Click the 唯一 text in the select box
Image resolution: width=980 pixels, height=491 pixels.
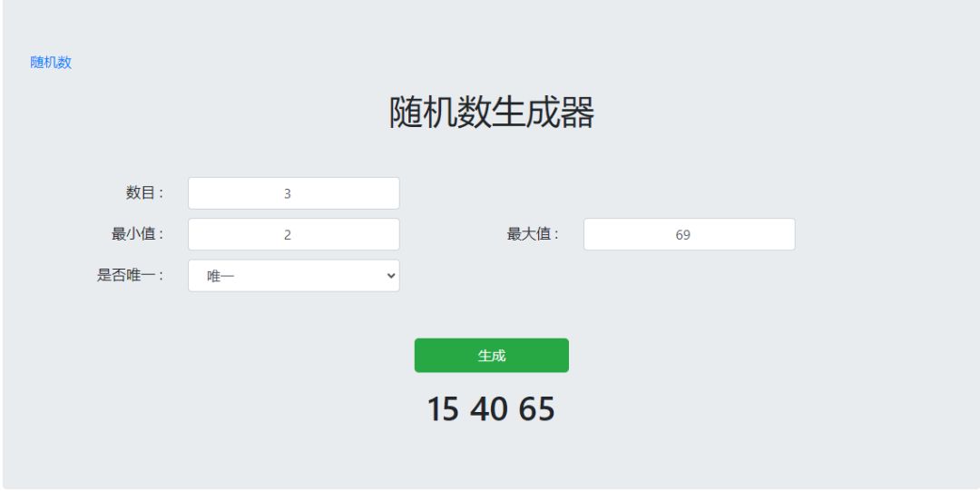click(x=220, y=276)
